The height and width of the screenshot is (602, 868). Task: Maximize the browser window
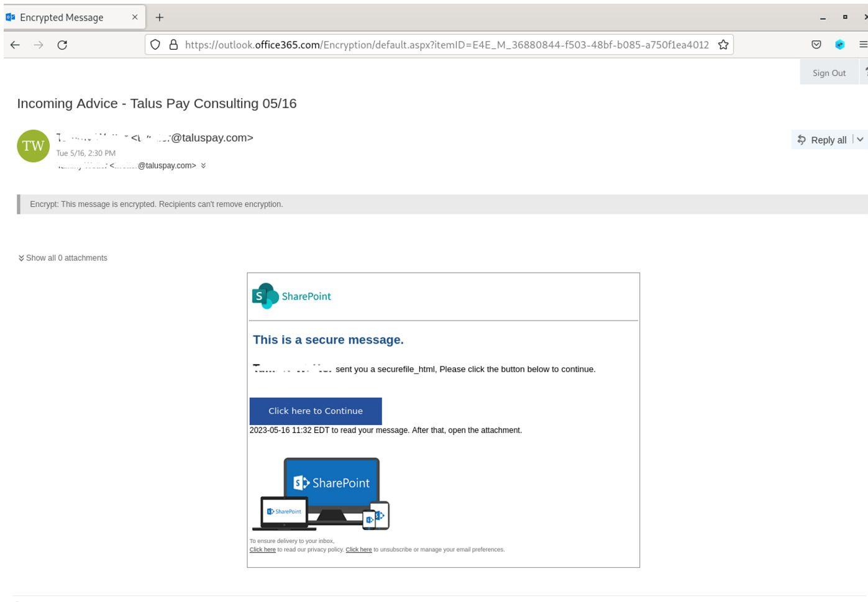click(x=845, y=17)
